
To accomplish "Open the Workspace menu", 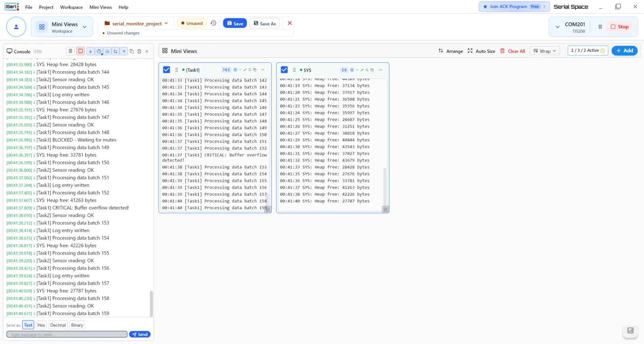I will tap(71, 7).
